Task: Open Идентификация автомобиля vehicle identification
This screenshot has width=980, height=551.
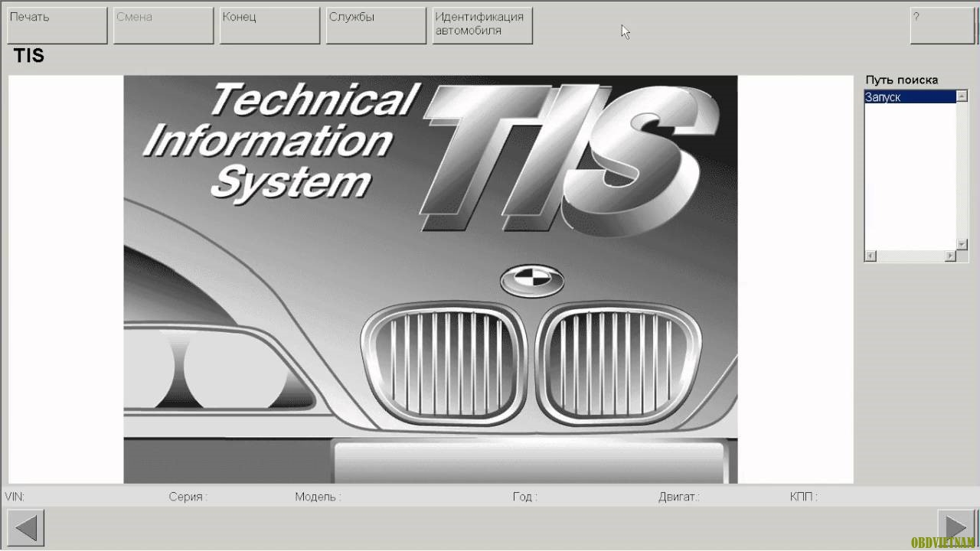Action: point(482,25)
